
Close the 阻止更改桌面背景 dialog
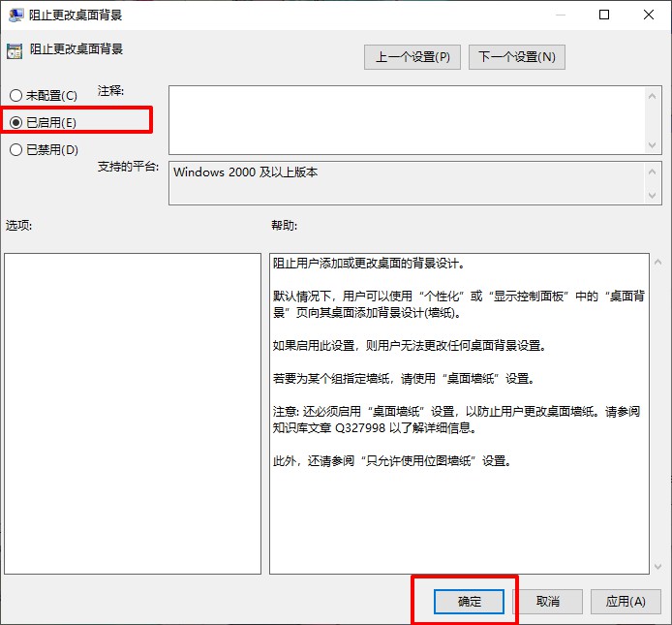pos(649,16)
